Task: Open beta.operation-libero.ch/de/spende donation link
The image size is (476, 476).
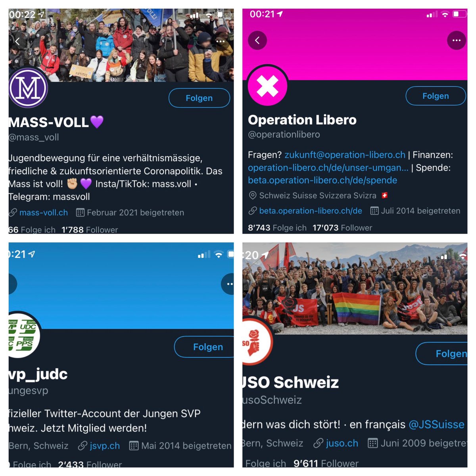Action: (x=322, y=180)
